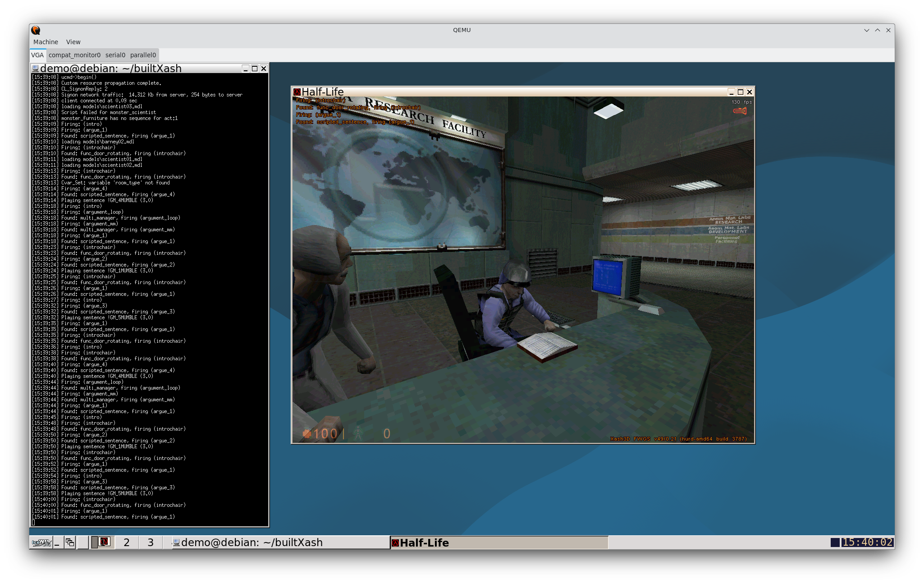Click the open book on the desk
The image size is (924, 584).
click(x=547, y=346)
